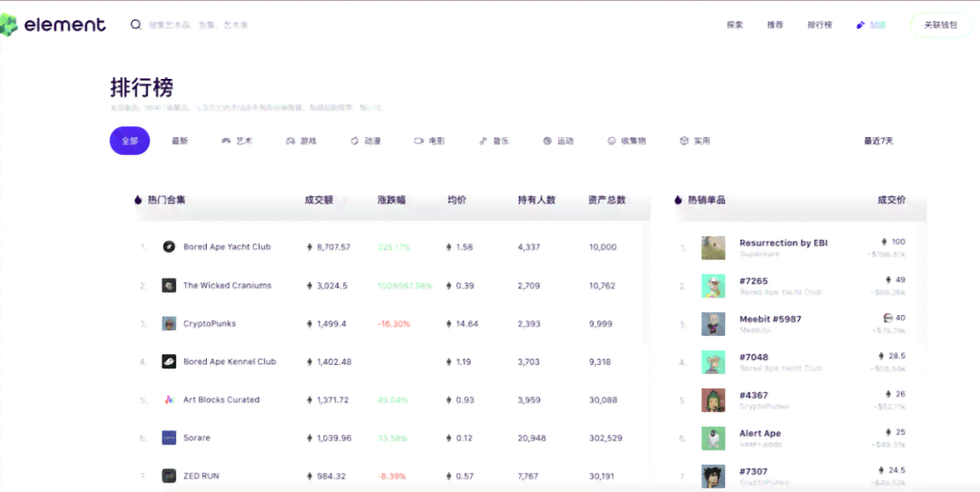This screenshot has width=980, height=492.
Task: Open the 最近7天 time range dropdown
Action: 878,142
